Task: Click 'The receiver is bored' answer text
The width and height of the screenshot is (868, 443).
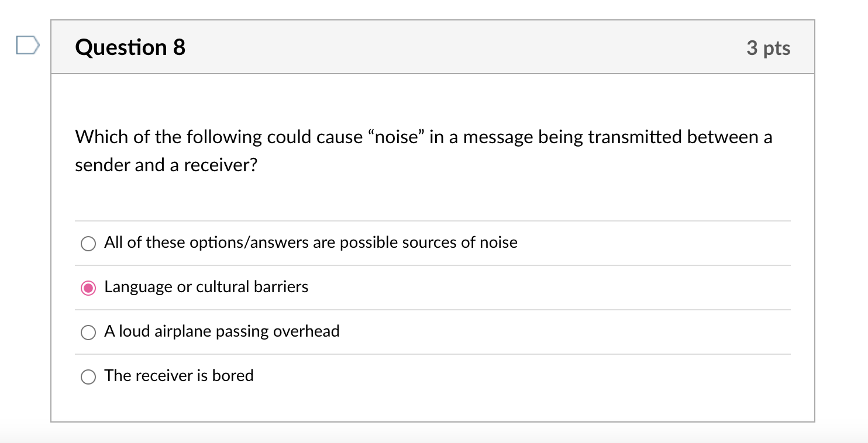Action: tap(178, 376)
